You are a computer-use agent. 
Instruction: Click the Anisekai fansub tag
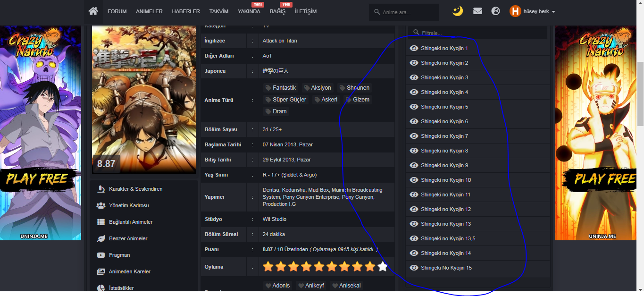point(347,286)
